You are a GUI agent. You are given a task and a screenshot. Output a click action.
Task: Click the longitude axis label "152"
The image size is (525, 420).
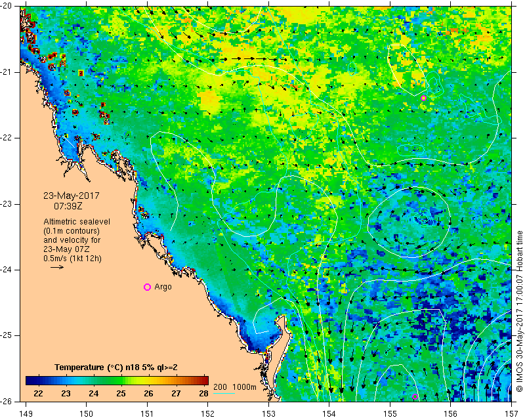click(x=208, y=414)
